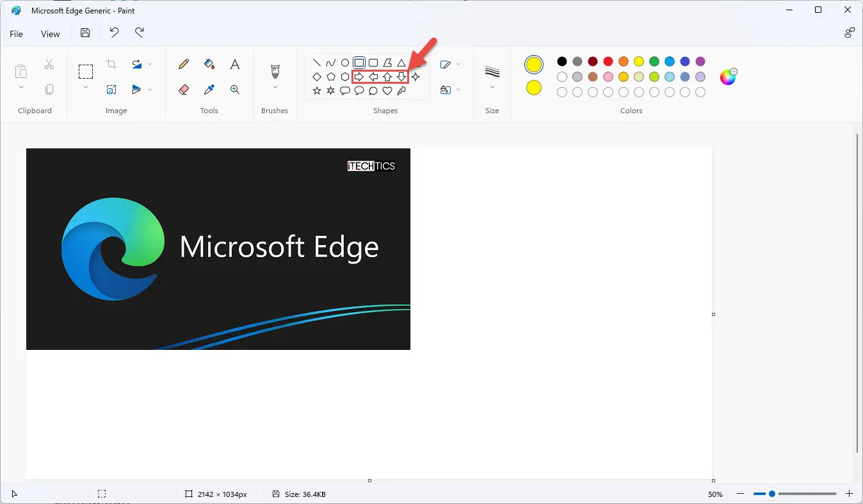Select the Heart shape

click(387, 91)
